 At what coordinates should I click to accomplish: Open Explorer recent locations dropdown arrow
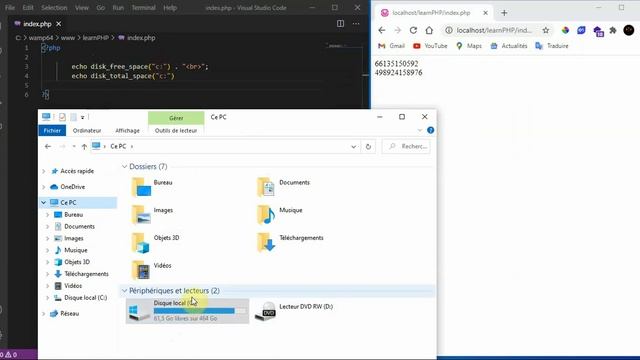pos(74,147)
